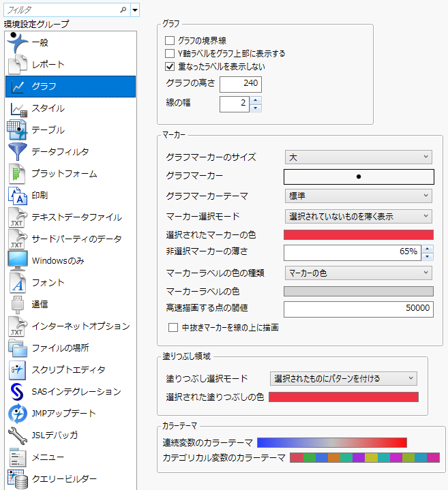Select JSLデバッガ group label

(55, 435)
